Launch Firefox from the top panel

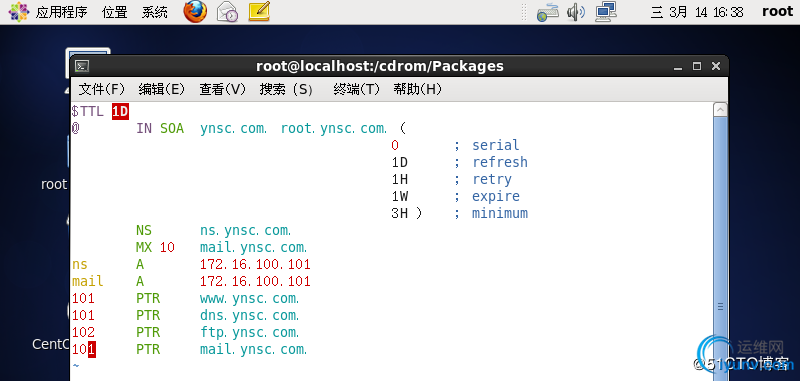(x=196, y=12)
